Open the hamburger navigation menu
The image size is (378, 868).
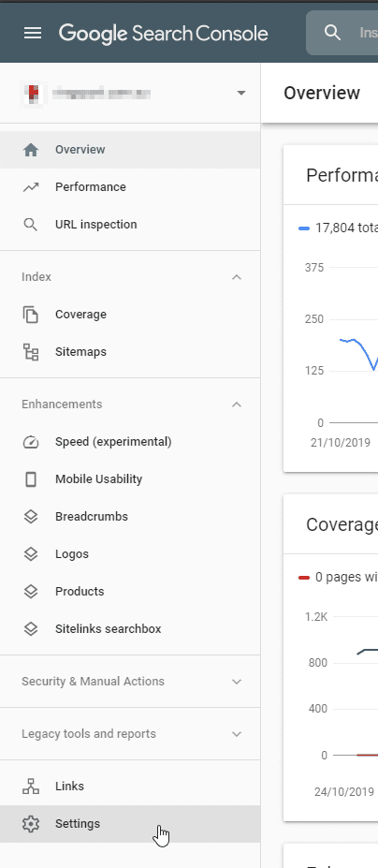pos(33,33)
